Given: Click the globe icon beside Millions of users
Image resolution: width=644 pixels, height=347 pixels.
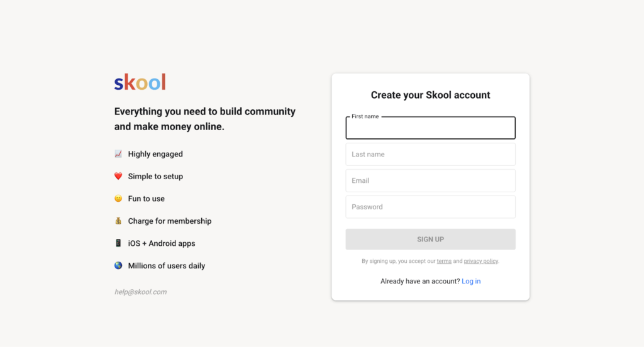Looking at the screenshot, I should [118, 265].
